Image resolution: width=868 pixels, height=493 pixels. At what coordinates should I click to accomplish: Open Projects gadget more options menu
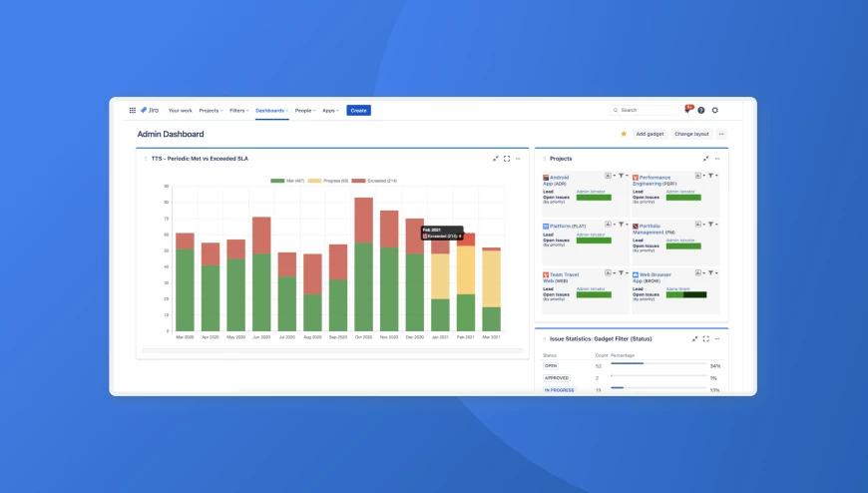[717, 159]
